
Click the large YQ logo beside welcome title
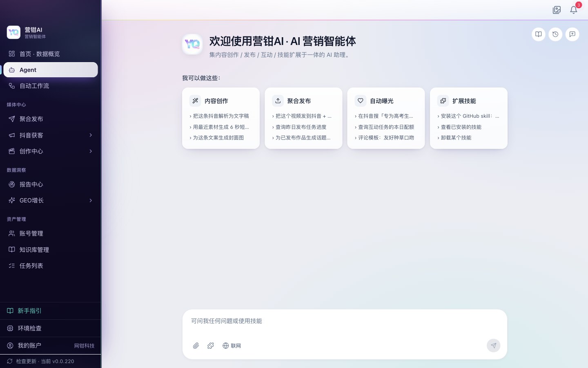coord(192,44)
